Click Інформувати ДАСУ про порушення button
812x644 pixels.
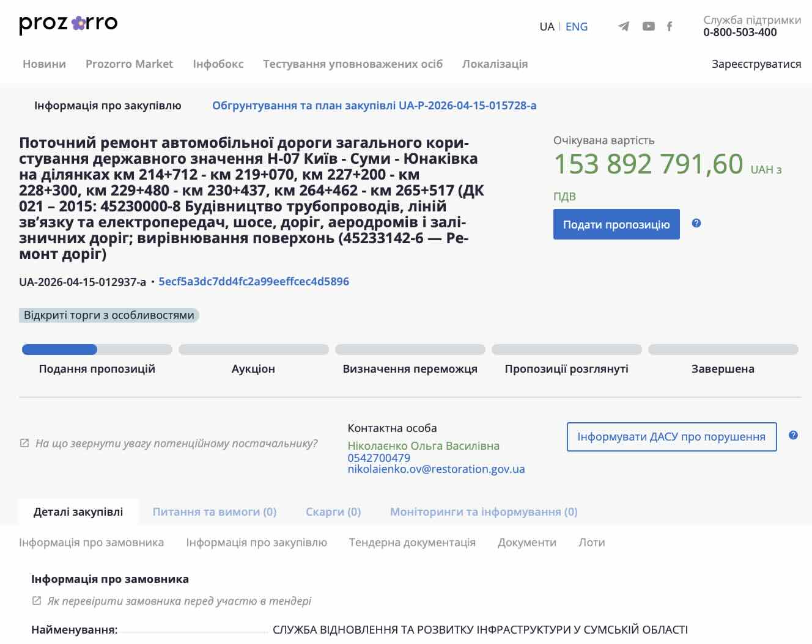671,437
